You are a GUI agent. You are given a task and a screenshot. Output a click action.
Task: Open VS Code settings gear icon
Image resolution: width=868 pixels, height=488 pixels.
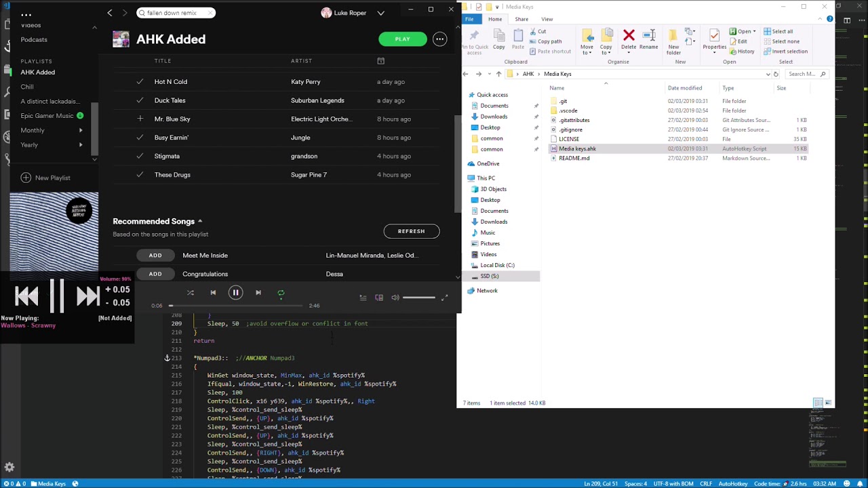(x=9, y=467)
